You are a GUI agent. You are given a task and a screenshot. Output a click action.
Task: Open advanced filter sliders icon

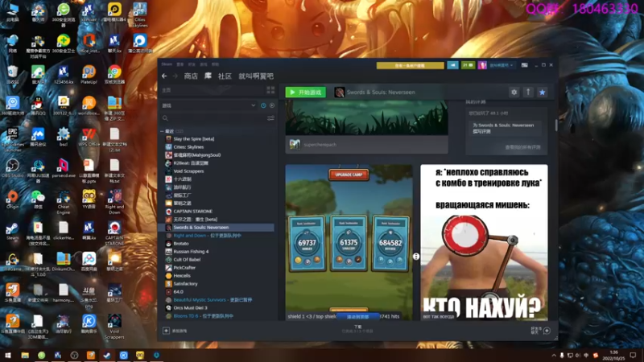click(270, 118)
